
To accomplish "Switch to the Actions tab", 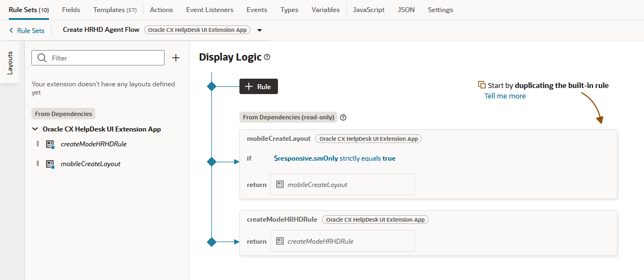I will click(x=161, y=10).
